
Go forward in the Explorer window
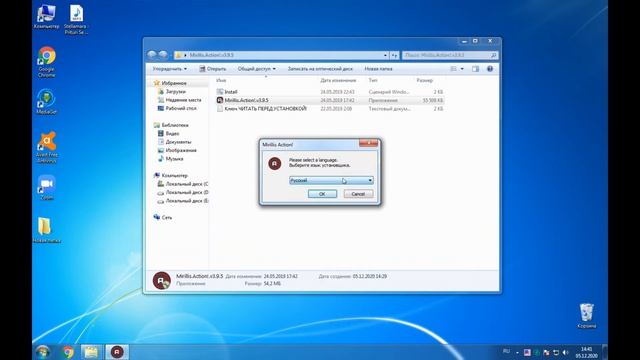(x=163, y=55)
